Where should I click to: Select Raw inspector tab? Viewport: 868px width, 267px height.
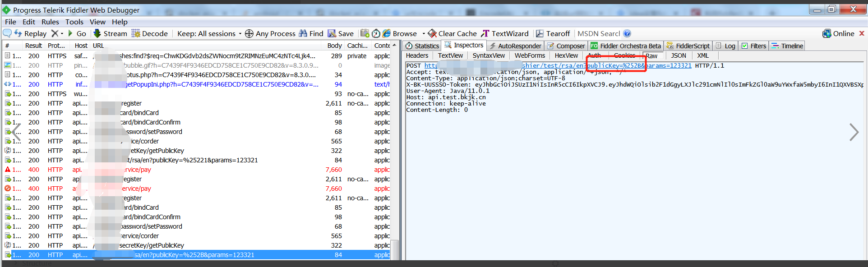pyautogui.click(x=651, y=56)
